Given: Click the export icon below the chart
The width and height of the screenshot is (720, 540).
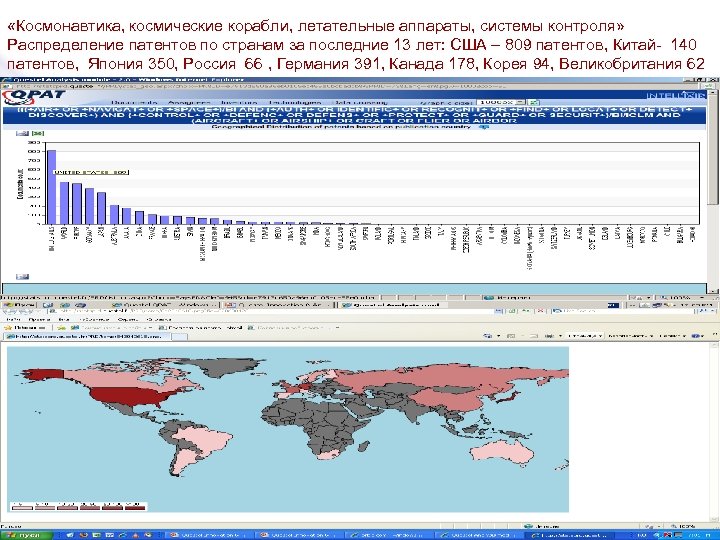Looking at the screenshot, I should [x=22, y=276].
